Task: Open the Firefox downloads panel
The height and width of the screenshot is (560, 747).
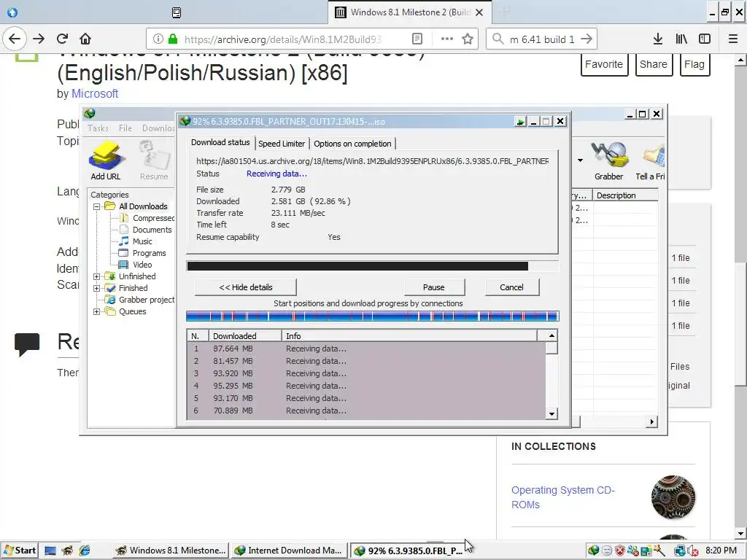Action: 658,39
